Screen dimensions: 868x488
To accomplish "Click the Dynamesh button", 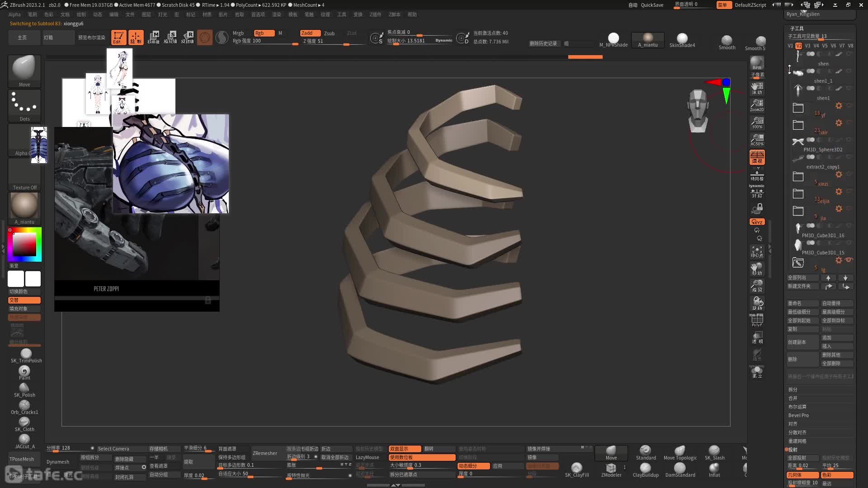I will [x=58, y=462].
